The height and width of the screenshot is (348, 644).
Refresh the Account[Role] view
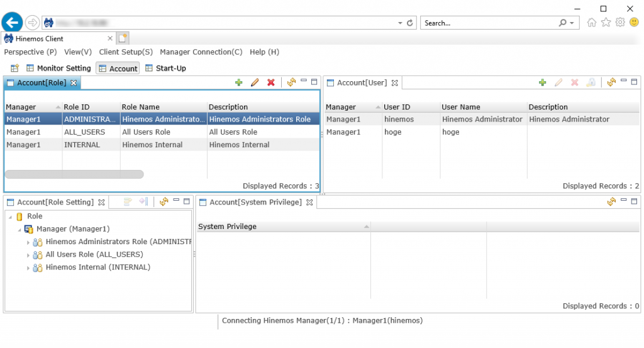point(291,82)
